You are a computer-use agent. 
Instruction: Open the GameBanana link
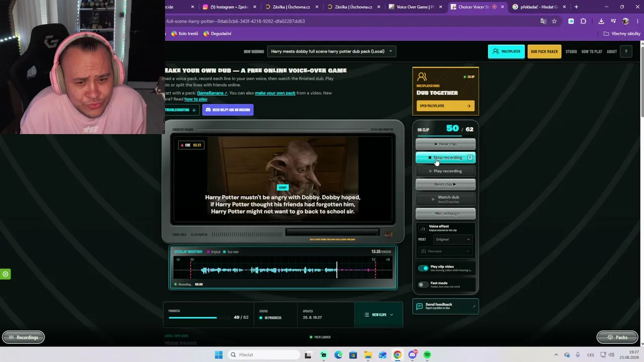click(x=212, y=93)
